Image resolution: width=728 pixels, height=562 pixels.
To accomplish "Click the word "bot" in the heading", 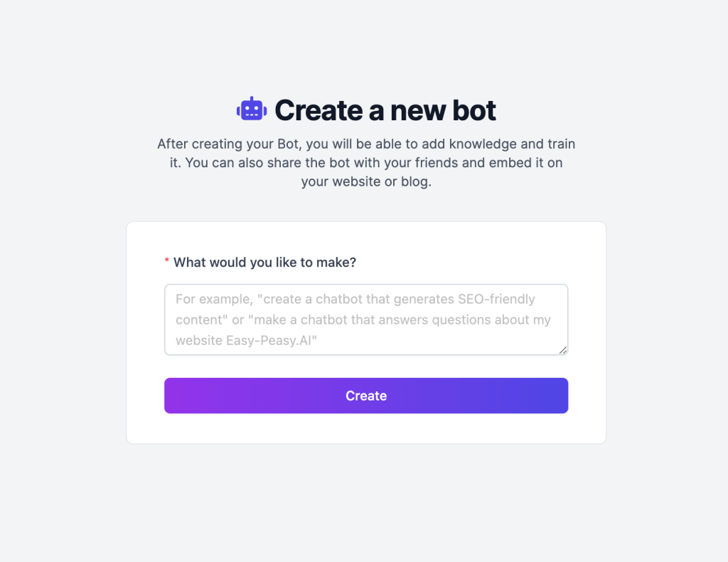I will [473, 110].
